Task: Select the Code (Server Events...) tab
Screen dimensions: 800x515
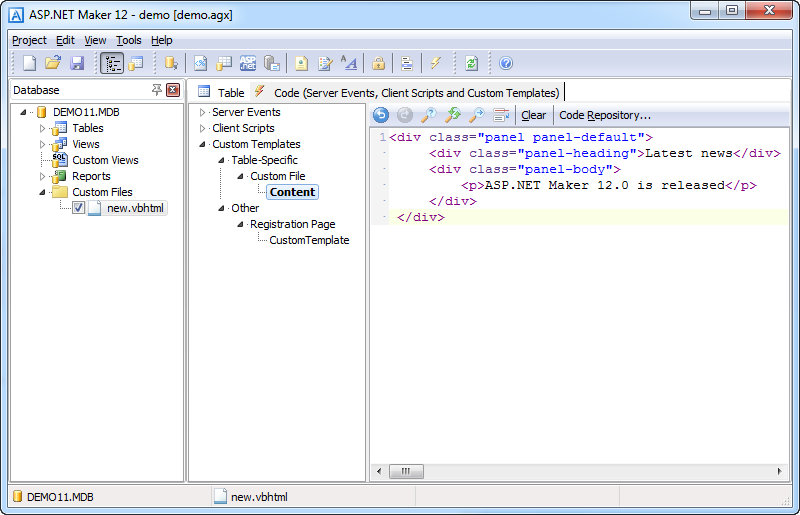Action: click(407, 92)
